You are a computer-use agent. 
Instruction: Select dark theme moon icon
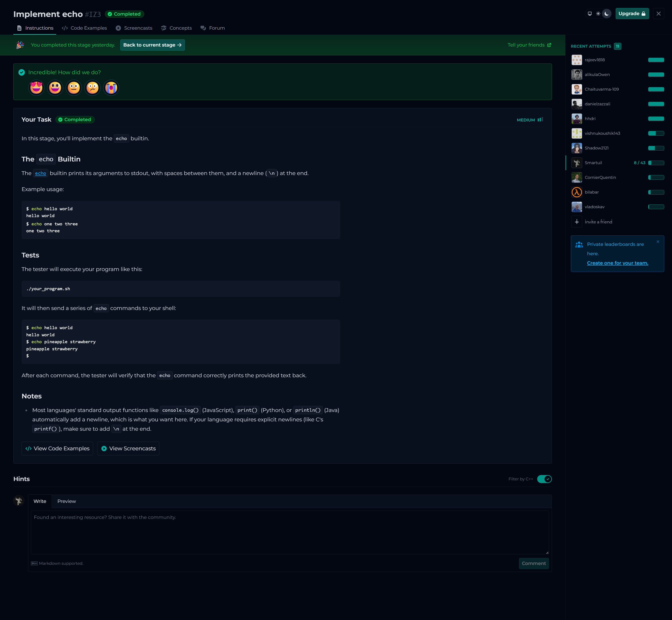coord(606,14)
